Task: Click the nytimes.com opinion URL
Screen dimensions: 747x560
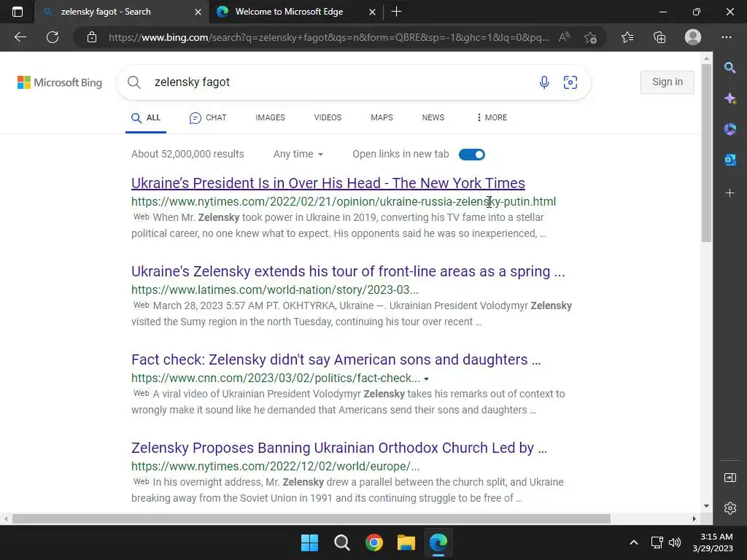Action: point(344,202)
